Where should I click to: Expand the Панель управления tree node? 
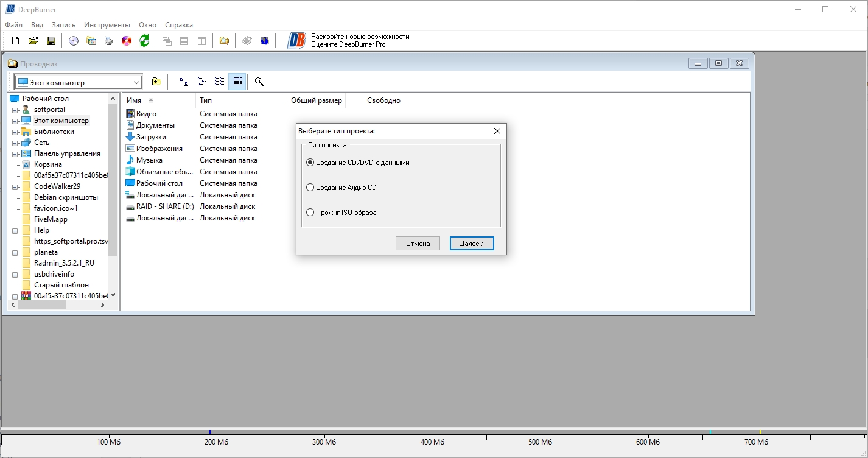coord(15,153)
